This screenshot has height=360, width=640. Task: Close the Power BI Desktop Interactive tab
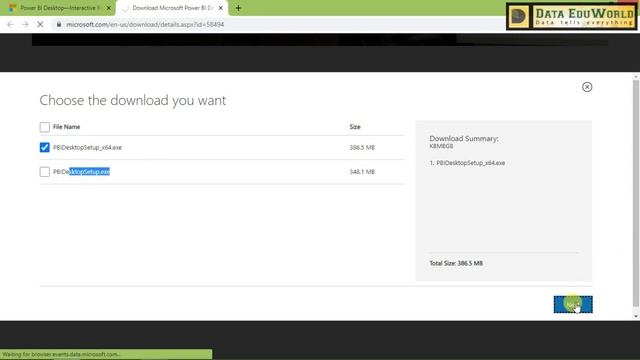click(x=109, y=8)
